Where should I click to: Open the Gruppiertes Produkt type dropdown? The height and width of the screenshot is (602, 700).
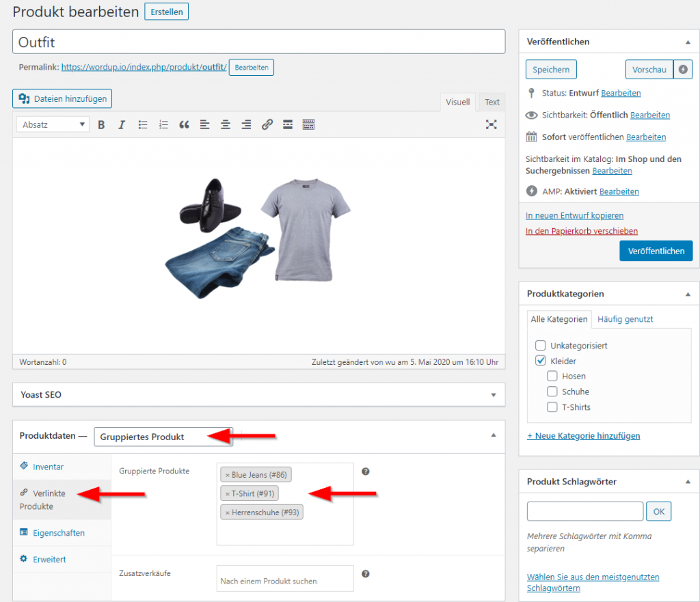coord(163,437)
